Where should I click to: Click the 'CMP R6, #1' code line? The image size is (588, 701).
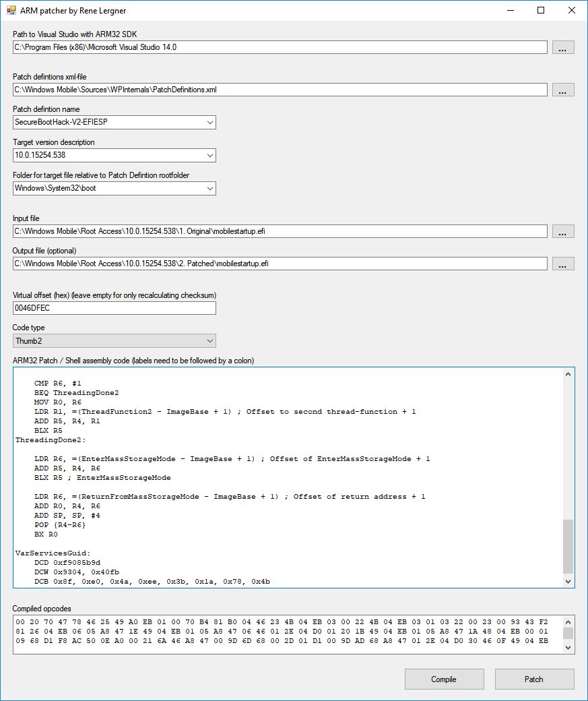click(58, 384)
